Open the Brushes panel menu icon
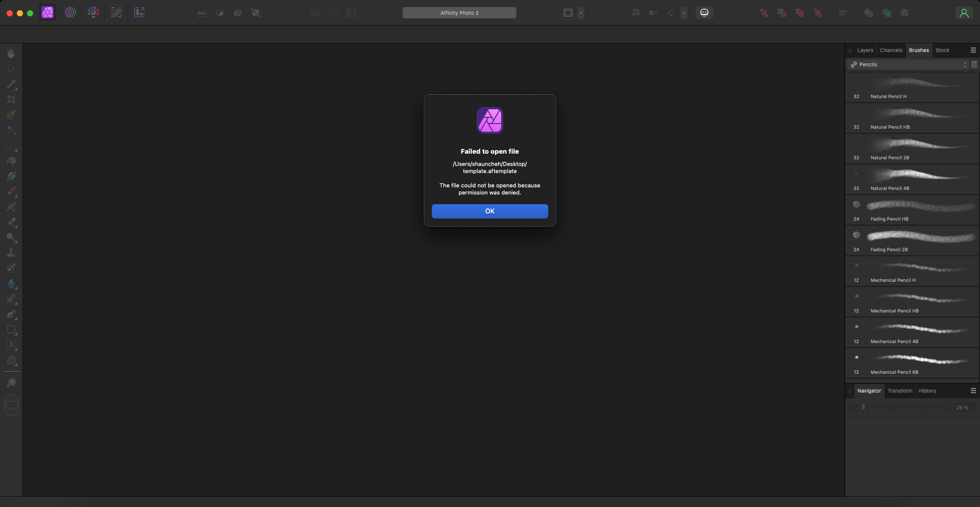This screenshot has width=980, height=507. coord(973,50)
